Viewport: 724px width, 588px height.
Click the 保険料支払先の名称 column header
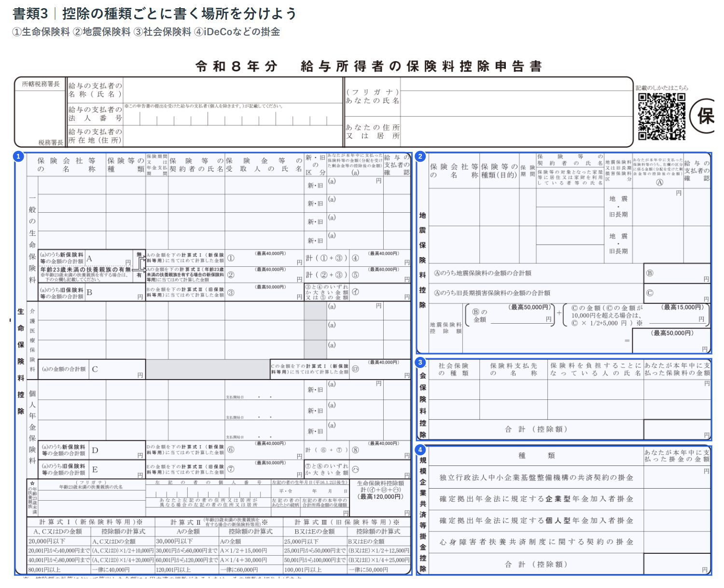tap(514, 369)
